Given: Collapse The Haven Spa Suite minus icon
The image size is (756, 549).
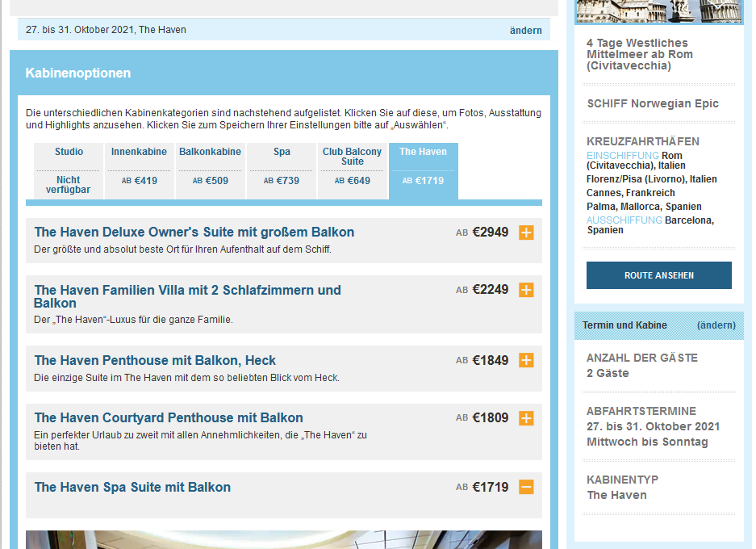Looking at the screenshot, I should point(526,487).
